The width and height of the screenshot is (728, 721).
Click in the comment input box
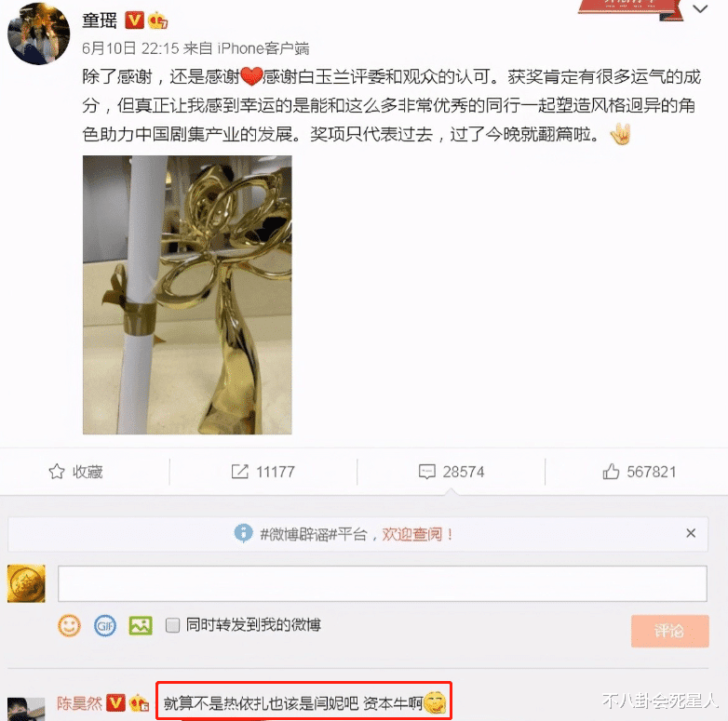[x=382, y=583]
